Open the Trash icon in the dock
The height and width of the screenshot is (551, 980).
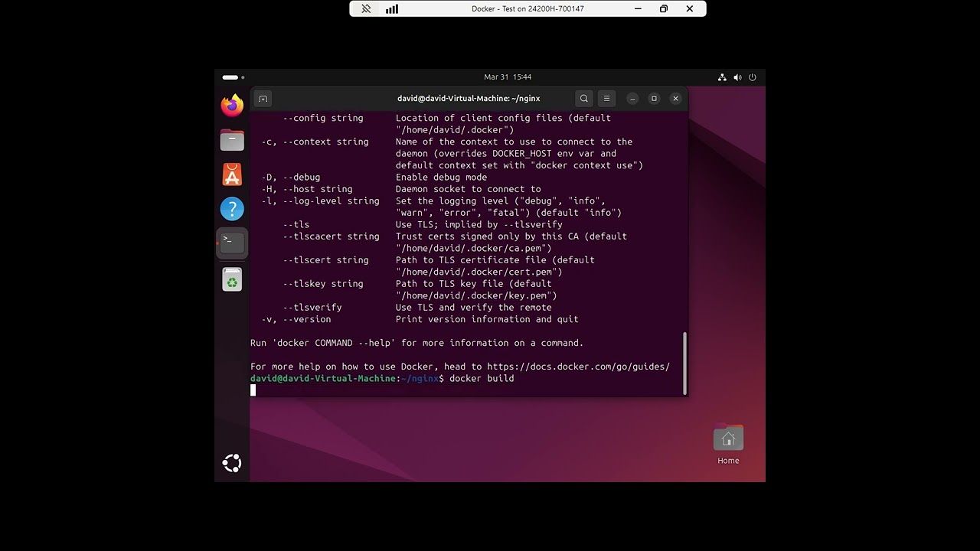click(232, 279)
